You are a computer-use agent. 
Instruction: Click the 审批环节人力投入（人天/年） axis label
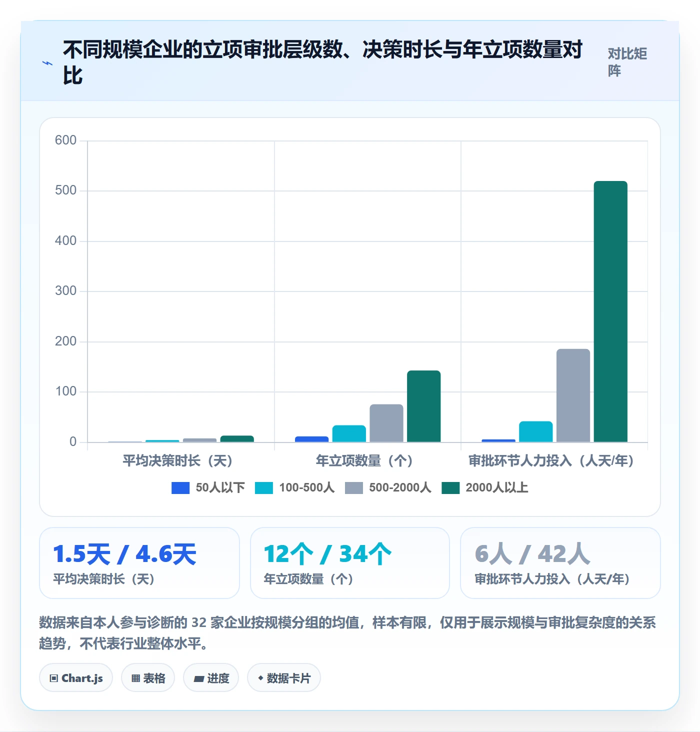(552, 460)
